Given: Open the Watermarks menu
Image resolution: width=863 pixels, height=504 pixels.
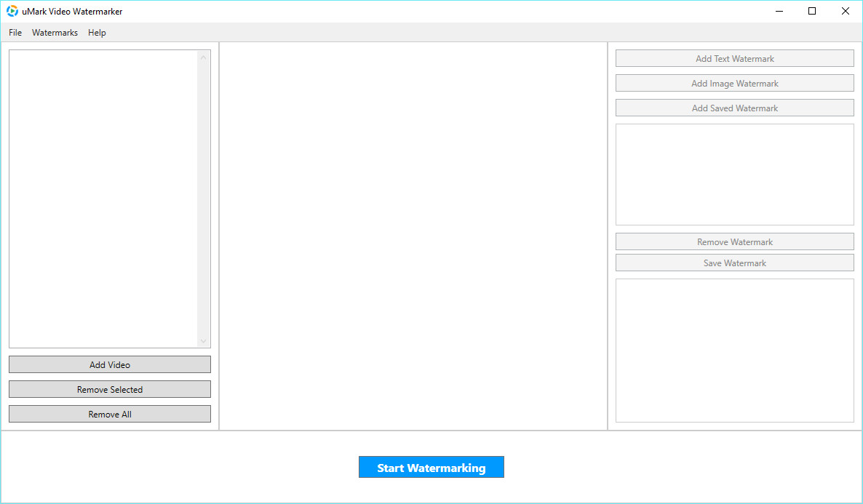Looking at the screenshot, I should coord(55,33).
